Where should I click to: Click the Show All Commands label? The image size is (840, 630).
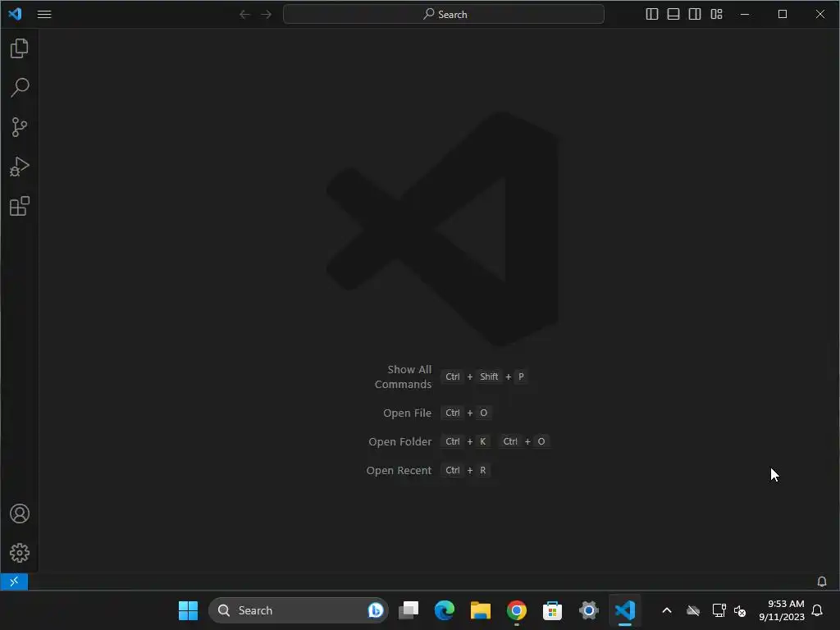pos(403,377)
